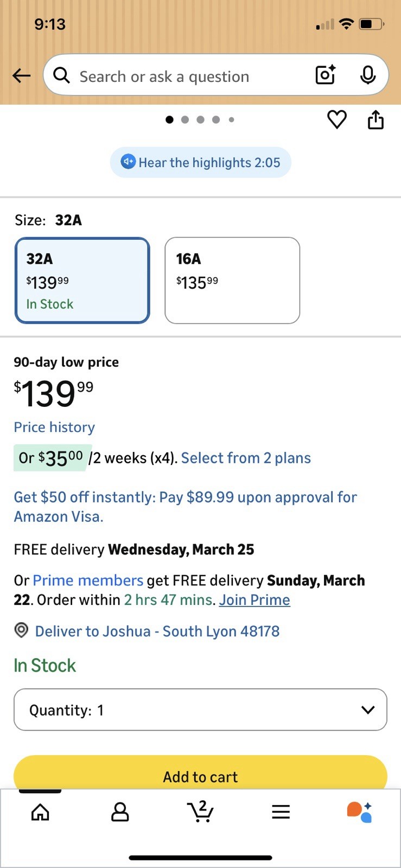
Task: Open the Price history link
Action: [x=54, y=427]
